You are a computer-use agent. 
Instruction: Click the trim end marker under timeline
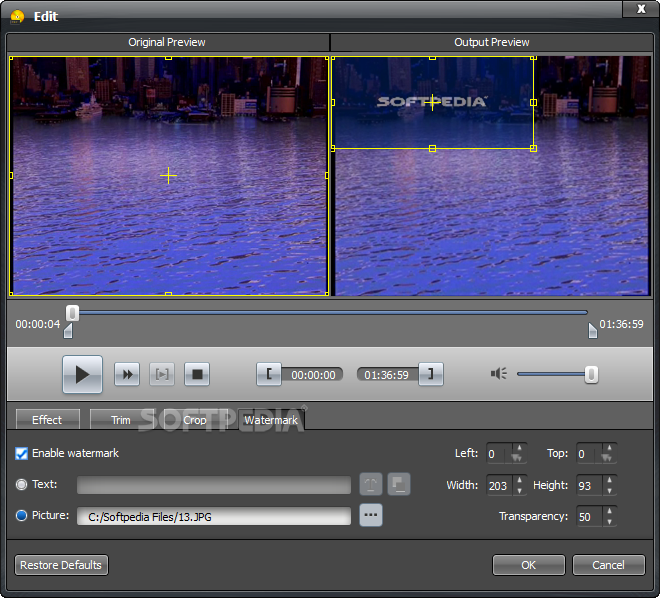[x=593, y=331]
